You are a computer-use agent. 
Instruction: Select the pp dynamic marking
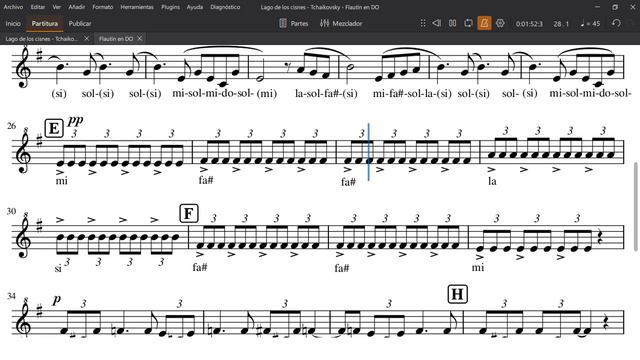pos(76,120)
